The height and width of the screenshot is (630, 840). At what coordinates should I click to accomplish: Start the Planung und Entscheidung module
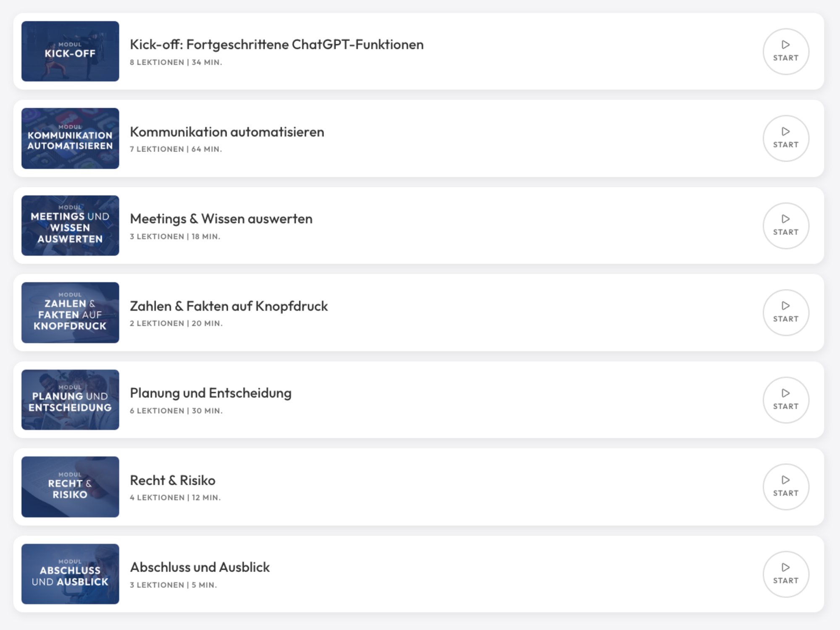point(785,400)
